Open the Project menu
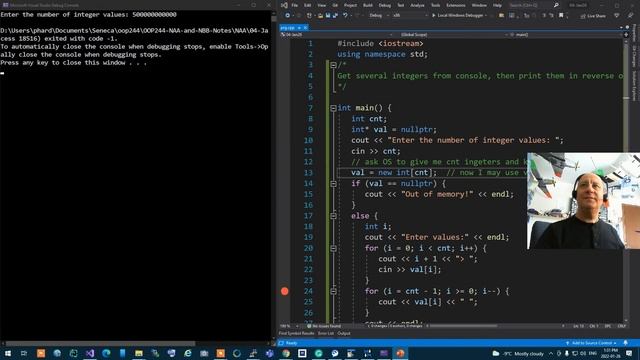The height and width of the screenshot is (360, 640). click(350, 5)
